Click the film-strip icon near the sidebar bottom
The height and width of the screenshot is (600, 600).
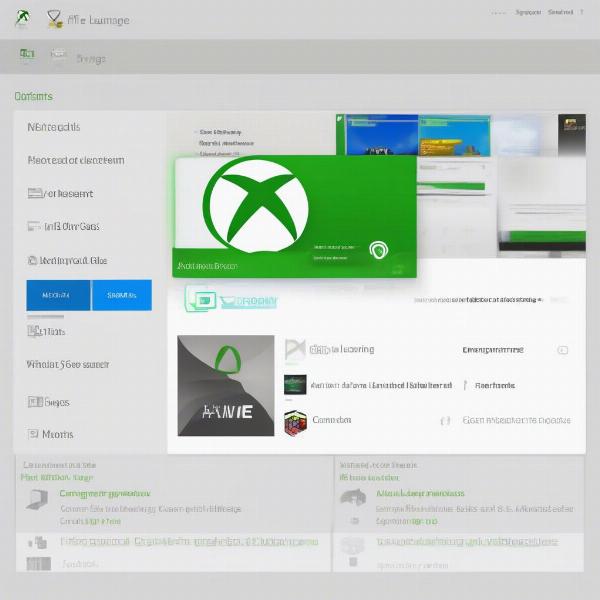(35, 402)
